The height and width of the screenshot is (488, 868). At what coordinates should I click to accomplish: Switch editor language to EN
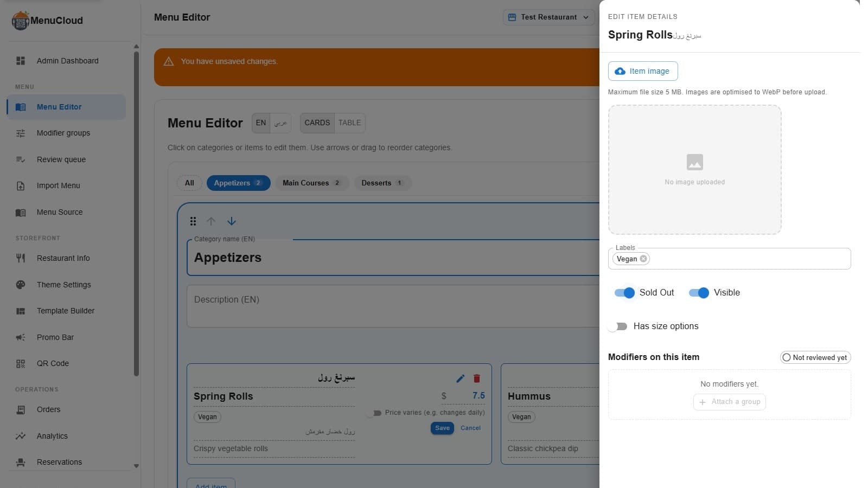point(261,123)
